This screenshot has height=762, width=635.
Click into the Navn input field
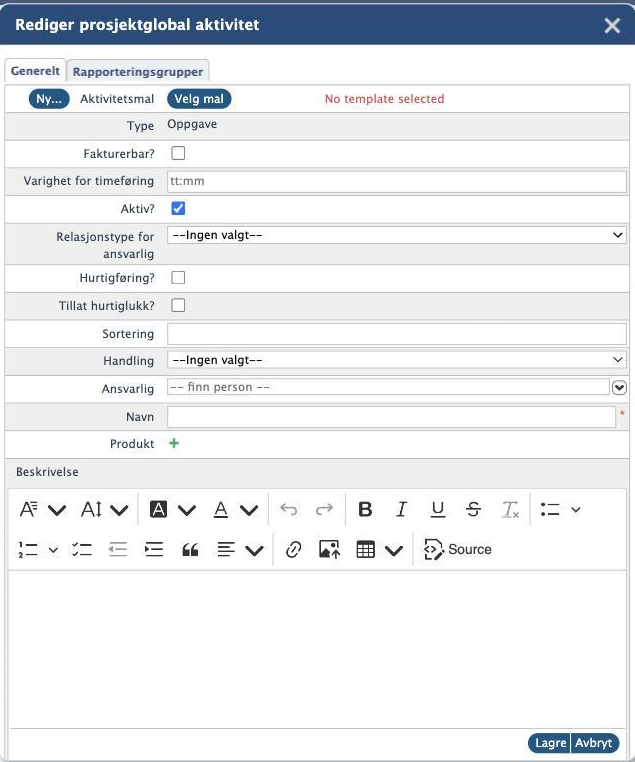391,417
